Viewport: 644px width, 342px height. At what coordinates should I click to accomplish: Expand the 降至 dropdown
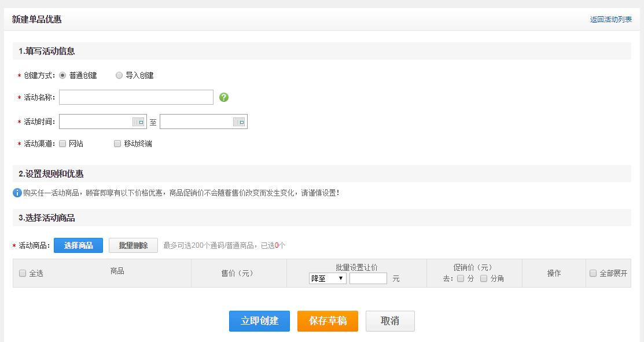327,279
